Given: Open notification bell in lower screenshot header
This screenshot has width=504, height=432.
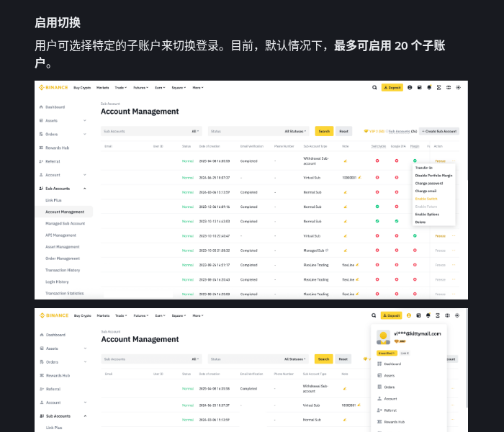Looking at the screenshot, I should 428,315.
